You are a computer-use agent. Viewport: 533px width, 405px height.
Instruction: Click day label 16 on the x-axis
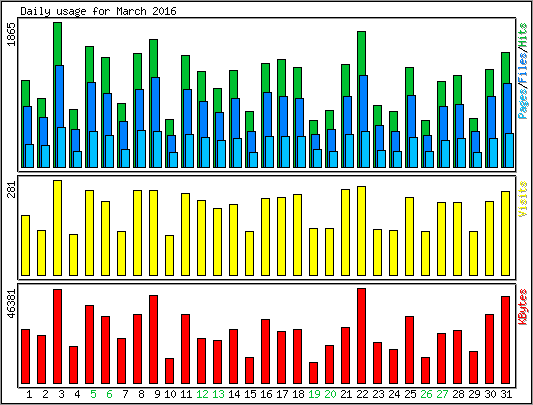tap(266, 394)
